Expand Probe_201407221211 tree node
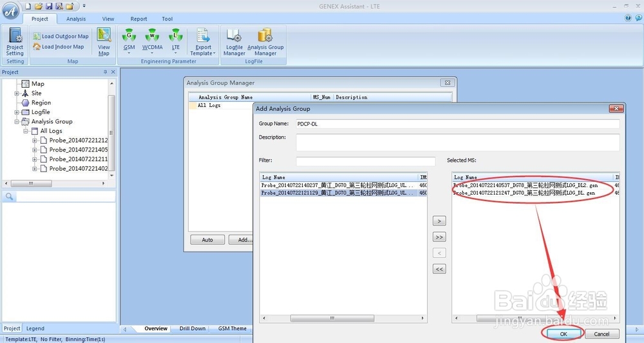This screenshot has width=644, height=343. coord(35,160)
